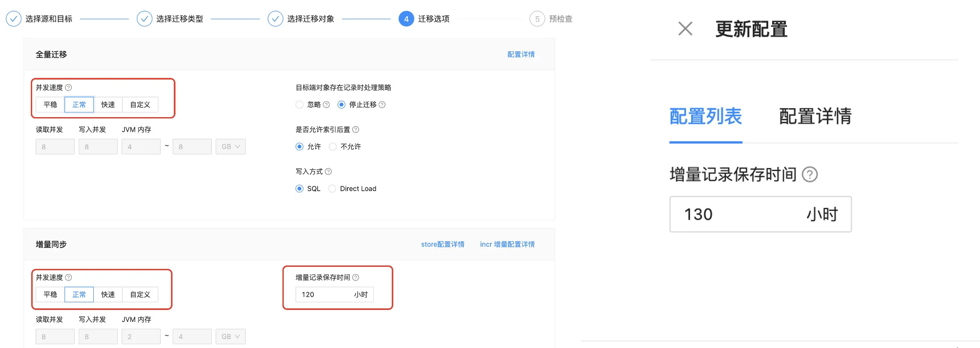The image size is (980, 348).
Task: Close the 更新配置 panel with the X icon
Action: tap(685, 29)
